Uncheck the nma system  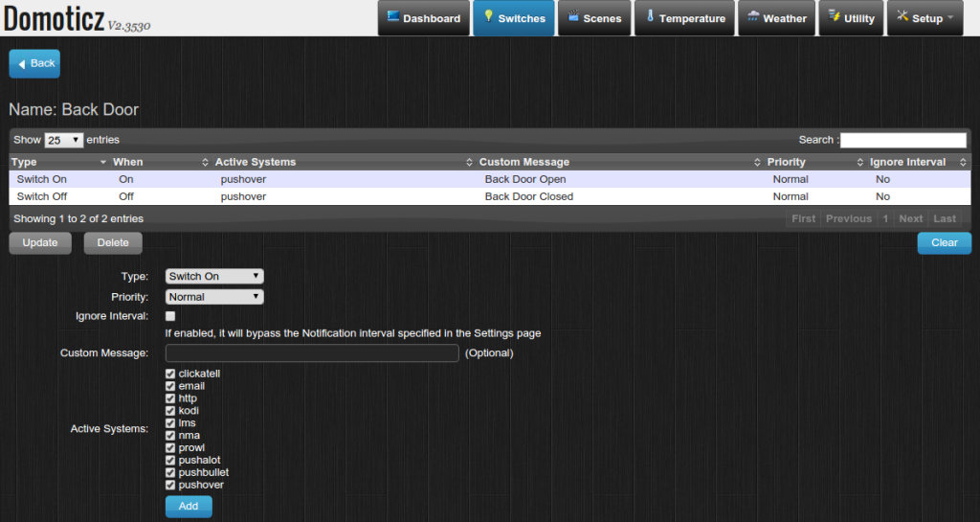170,436
